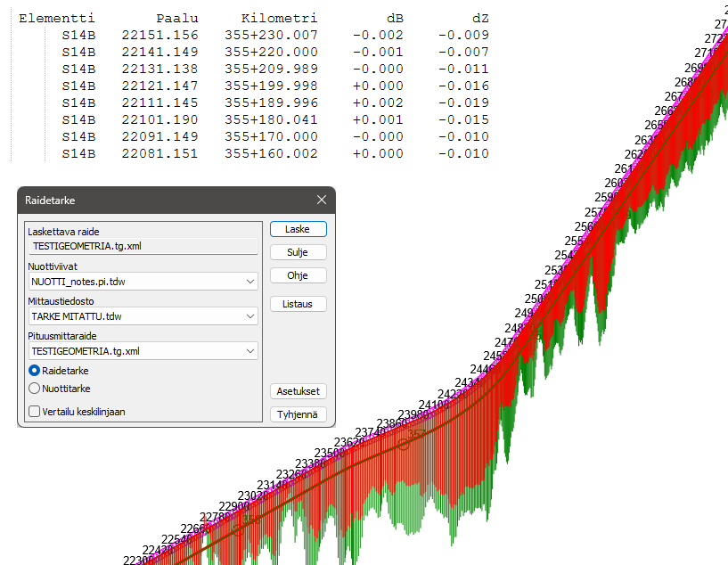
Task: Select the Raidetarke radio button
Action: pyautogui.click(x=35, y=371)
